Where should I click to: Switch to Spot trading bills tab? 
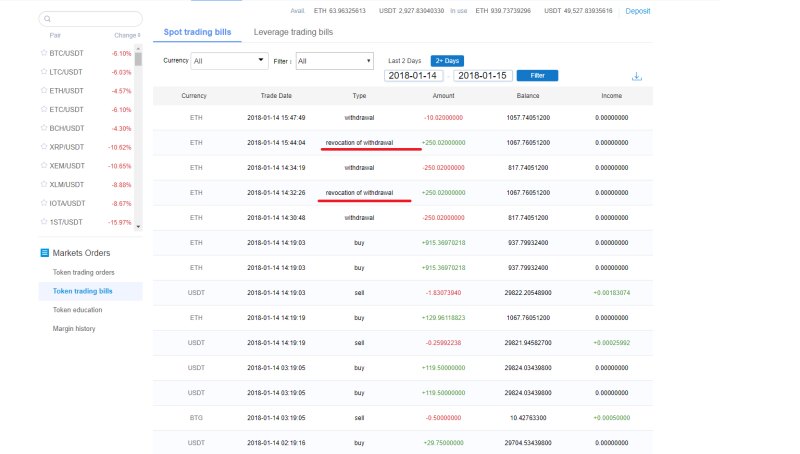click(197, 33)
